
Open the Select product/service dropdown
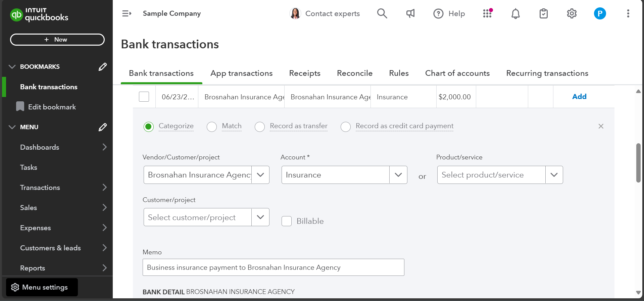tap(554, 175)
